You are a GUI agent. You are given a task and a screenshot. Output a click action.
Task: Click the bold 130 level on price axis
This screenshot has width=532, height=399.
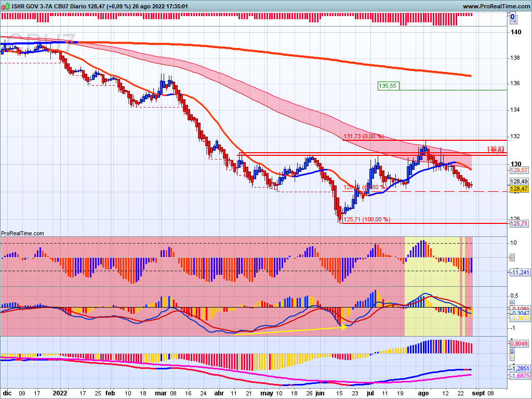(516, 164)
